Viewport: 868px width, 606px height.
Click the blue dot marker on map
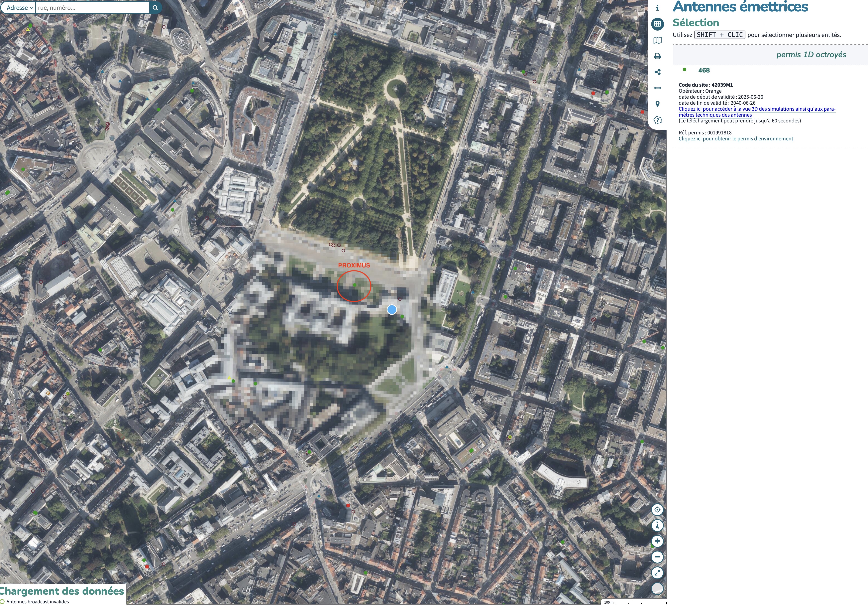[x=392, y=310]
